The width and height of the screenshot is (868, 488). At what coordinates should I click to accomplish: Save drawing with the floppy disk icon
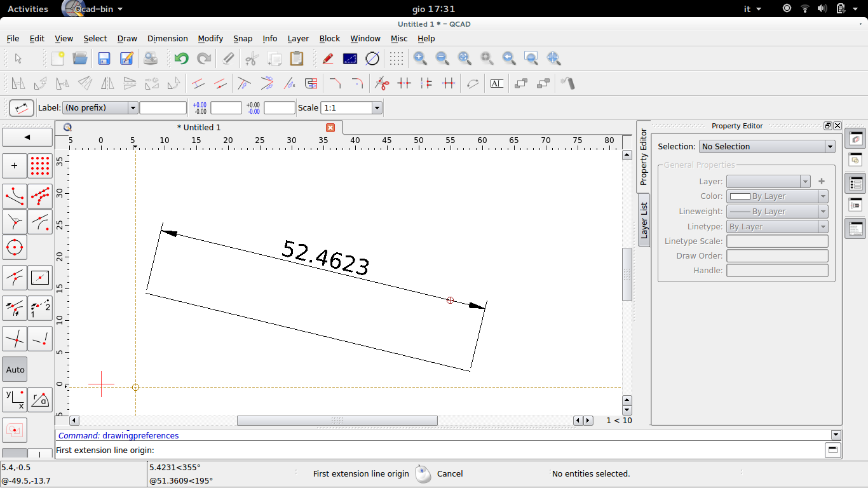coord(104,58)
